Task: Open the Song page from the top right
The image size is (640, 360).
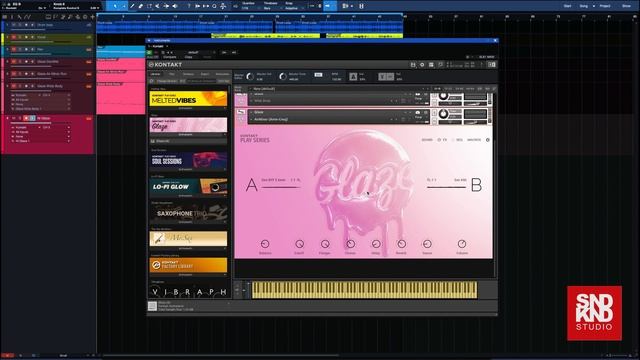Action: [584, 6]
